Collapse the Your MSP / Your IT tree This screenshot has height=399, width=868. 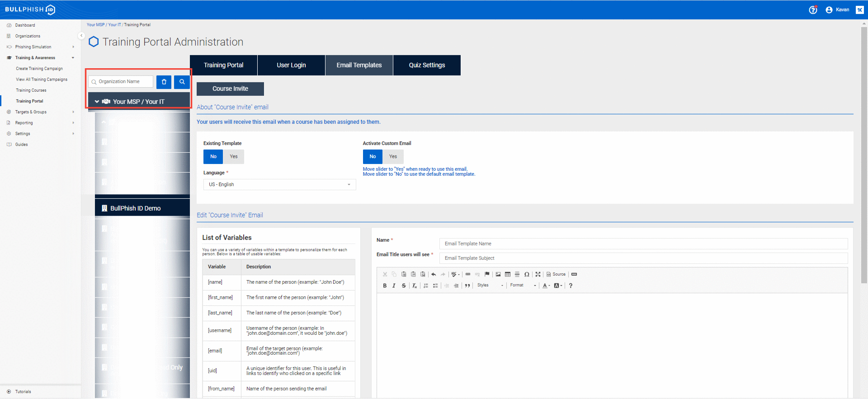97,102
